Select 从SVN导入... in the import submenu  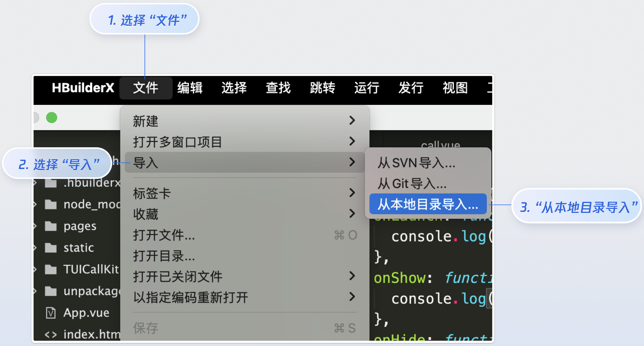coord(428,163)
